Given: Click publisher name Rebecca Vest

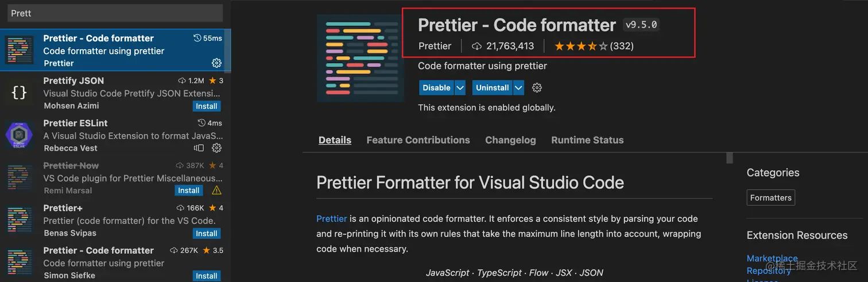Looking at the screenshot, I should coord(71,148).
